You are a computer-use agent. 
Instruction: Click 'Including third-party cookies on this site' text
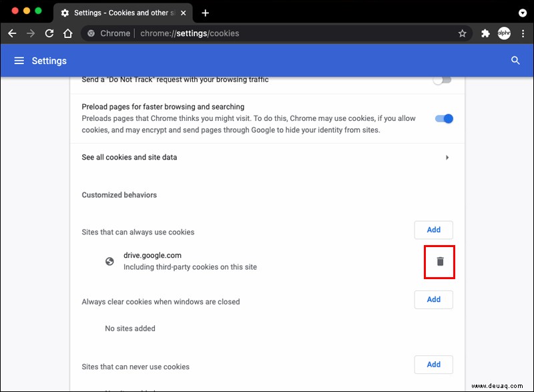pyautogui.click(x=190, y=267)
